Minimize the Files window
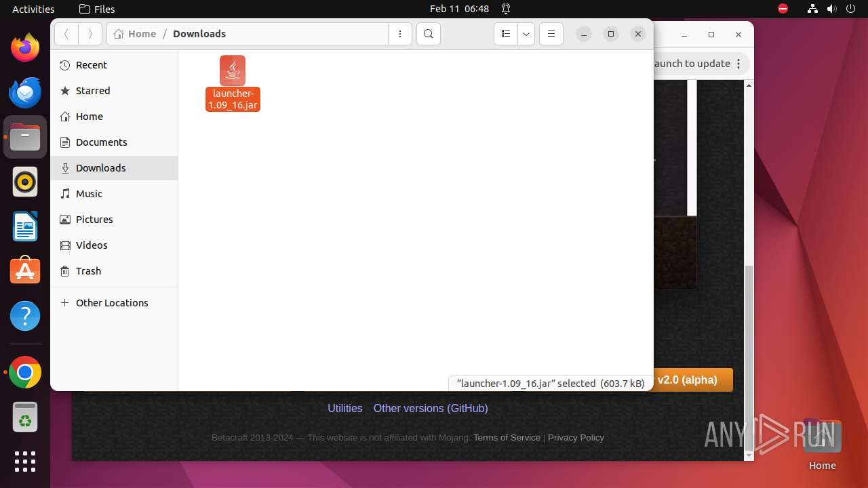The height and width of the screenshot is (488, 868). click(x=584, y=34)
